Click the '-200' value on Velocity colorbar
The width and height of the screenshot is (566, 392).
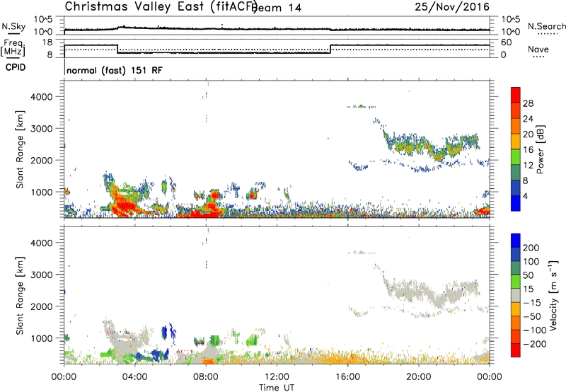click(x=535, y=344)
